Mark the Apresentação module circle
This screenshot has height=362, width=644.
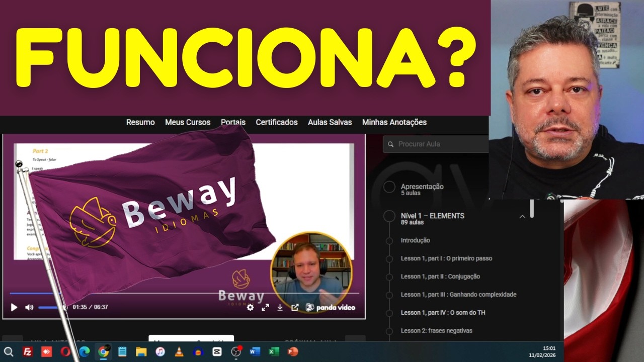coord(389,187)
